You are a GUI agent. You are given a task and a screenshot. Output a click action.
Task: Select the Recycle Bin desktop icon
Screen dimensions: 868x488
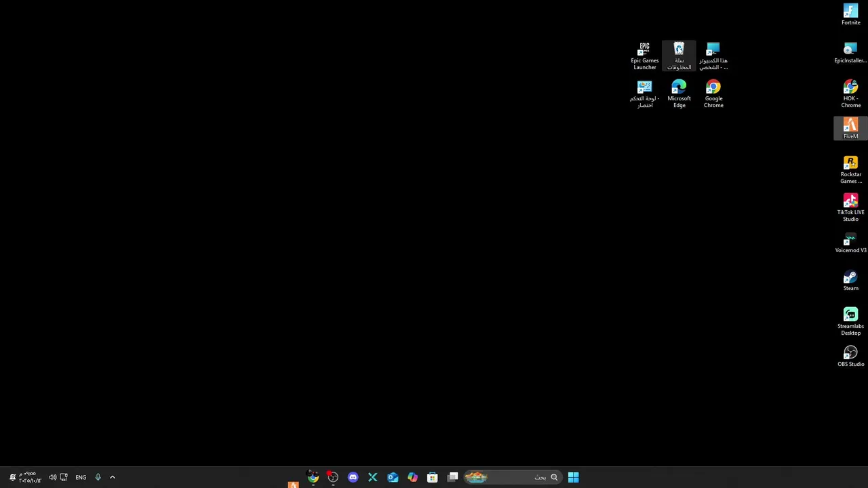click(679, 56)
